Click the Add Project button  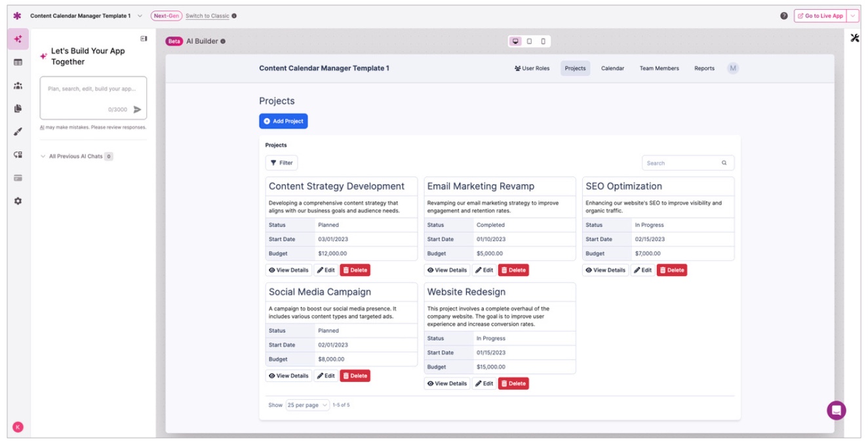(283, 121)
